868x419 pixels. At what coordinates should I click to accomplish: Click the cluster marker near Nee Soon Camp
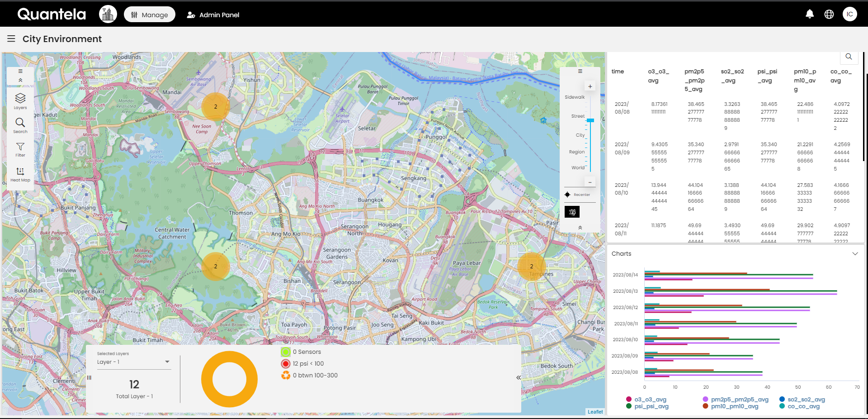(x=216, y=107)
